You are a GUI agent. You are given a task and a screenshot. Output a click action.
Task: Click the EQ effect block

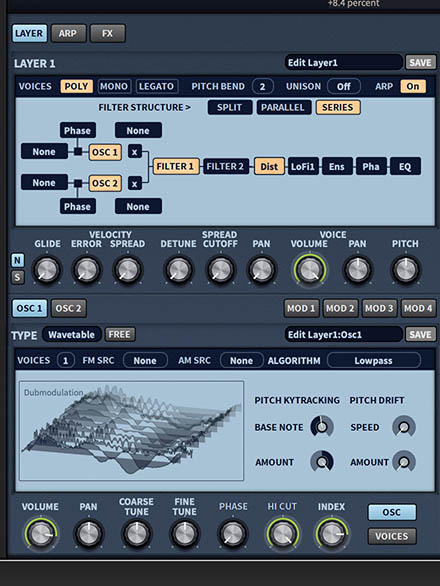[405, 166]
